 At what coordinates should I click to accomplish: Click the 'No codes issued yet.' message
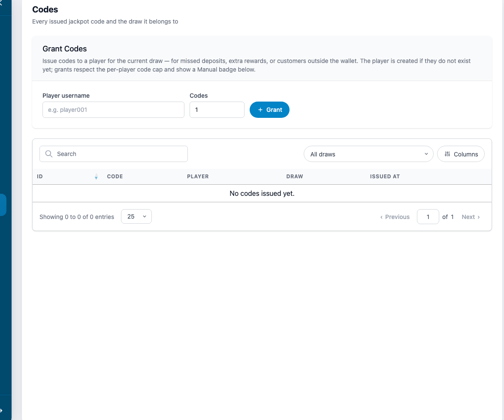tap(262, 193)
